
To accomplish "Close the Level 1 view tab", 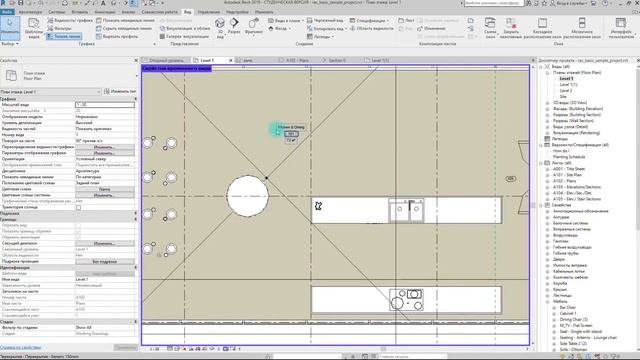I will pyautogui.click(x=231, y=60).
